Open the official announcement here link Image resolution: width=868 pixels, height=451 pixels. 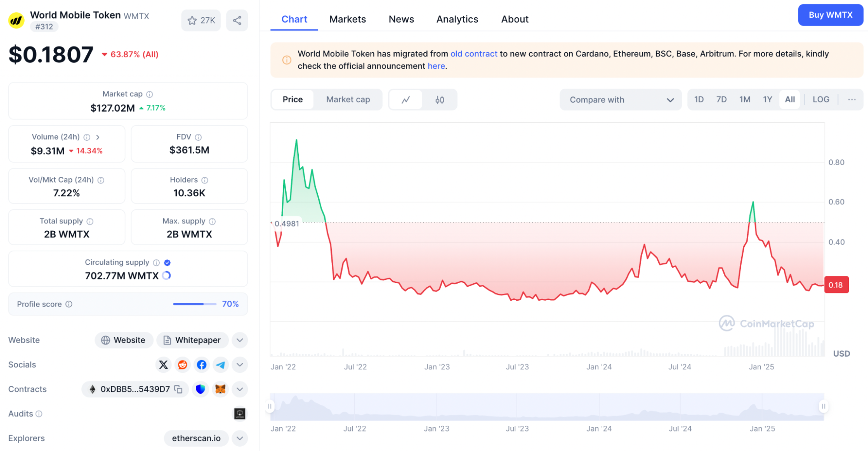[436, 66]
